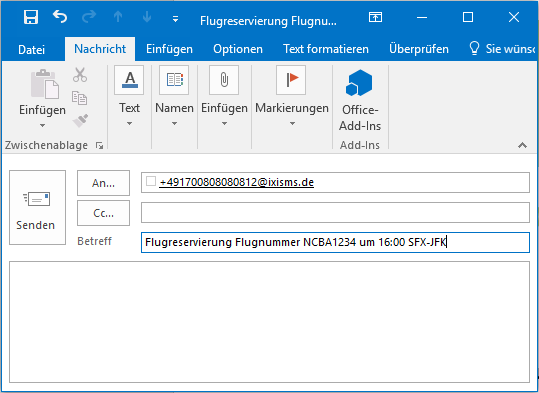Viewport: 539px width, 393px height.
Task: Click the clipboard paste icon
Action: pyautogui.click(x=45, y=84)
